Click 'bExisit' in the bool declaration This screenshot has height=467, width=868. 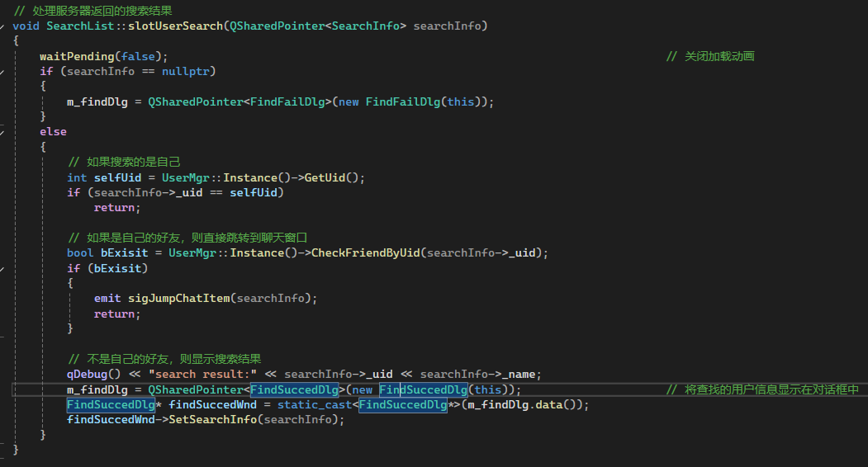point(125,252)
